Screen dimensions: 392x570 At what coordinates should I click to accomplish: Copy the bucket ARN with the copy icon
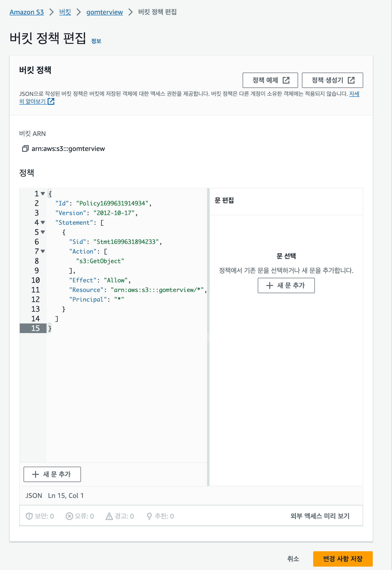(x=25, y=149)
